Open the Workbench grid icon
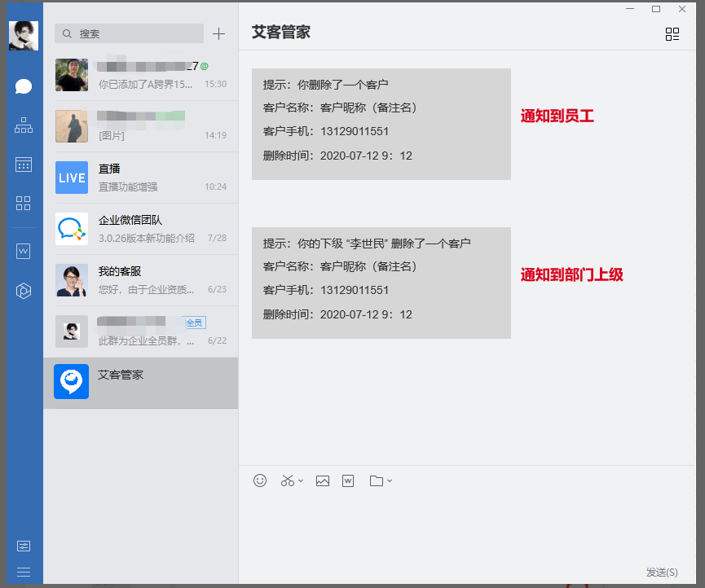 (24, 203)
